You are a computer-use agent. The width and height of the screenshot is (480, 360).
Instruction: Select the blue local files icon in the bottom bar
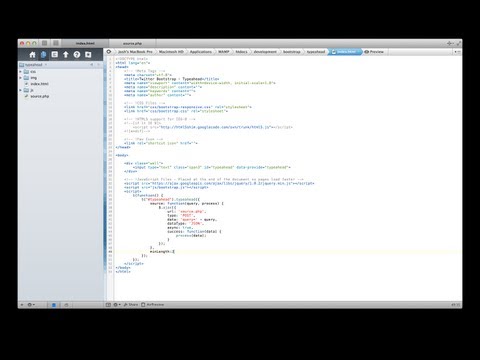coord(54,305)
